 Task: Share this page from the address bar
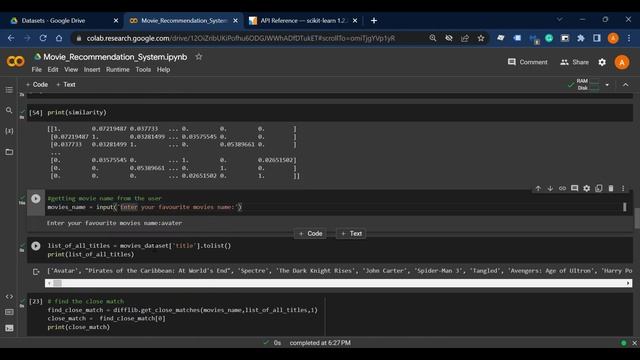coord(465,38)
